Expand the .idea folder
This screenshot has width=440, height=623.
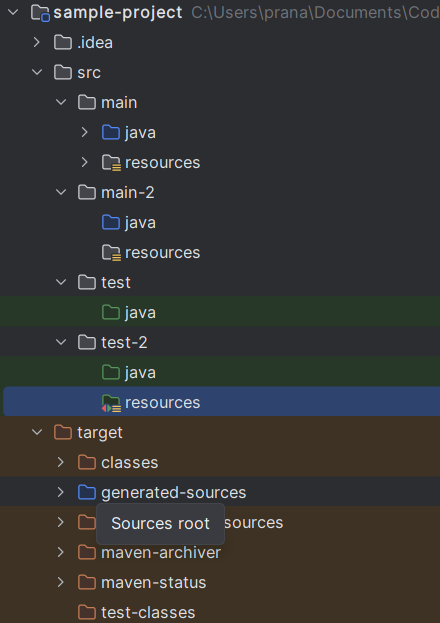pos(37,42)
